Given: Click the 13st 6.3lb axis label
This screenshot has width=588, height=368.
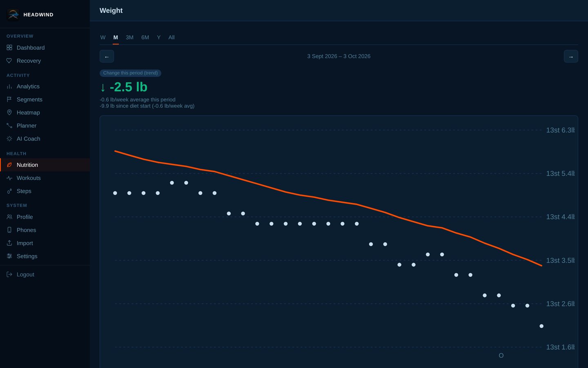Looking at the screenshot, I should coord(560,130).
